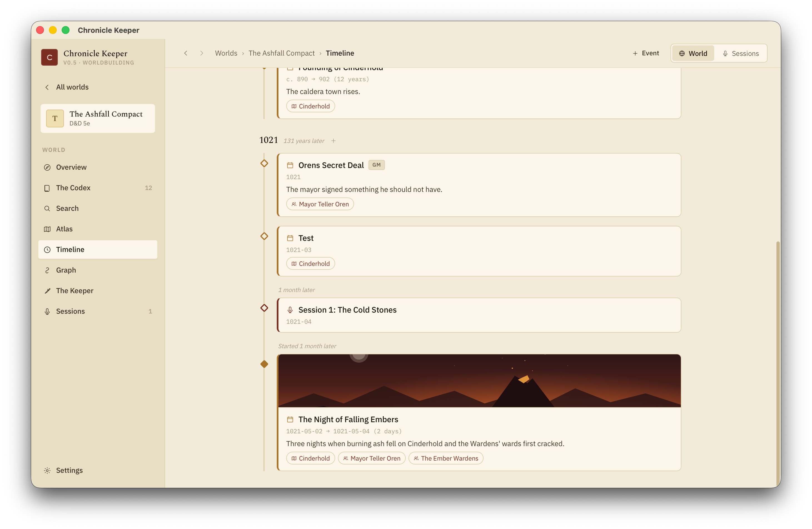Image resolution: width=812 pixels, height=529 pixels.
Task: Click the Search magnifier icon in sidebar
Action: click(47, 208)
